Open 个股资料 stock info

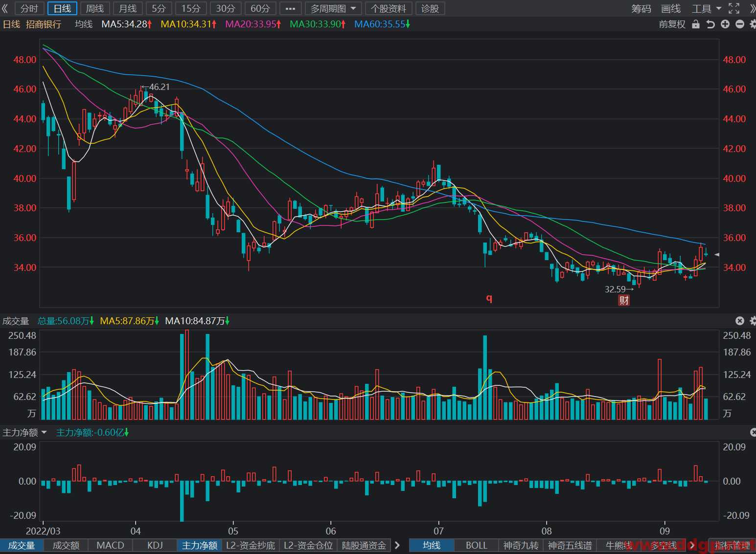click(389, 8)
